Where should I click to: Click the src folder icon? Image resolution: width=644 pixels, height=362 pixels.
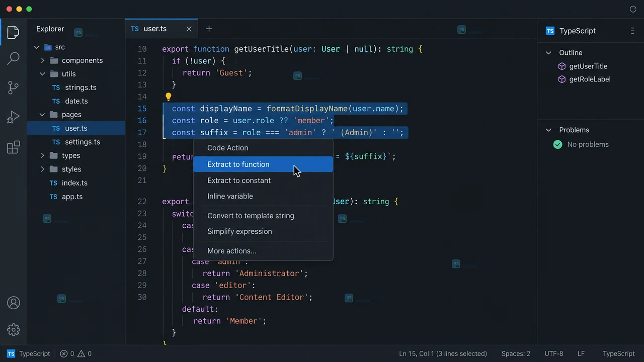point(48,47)
